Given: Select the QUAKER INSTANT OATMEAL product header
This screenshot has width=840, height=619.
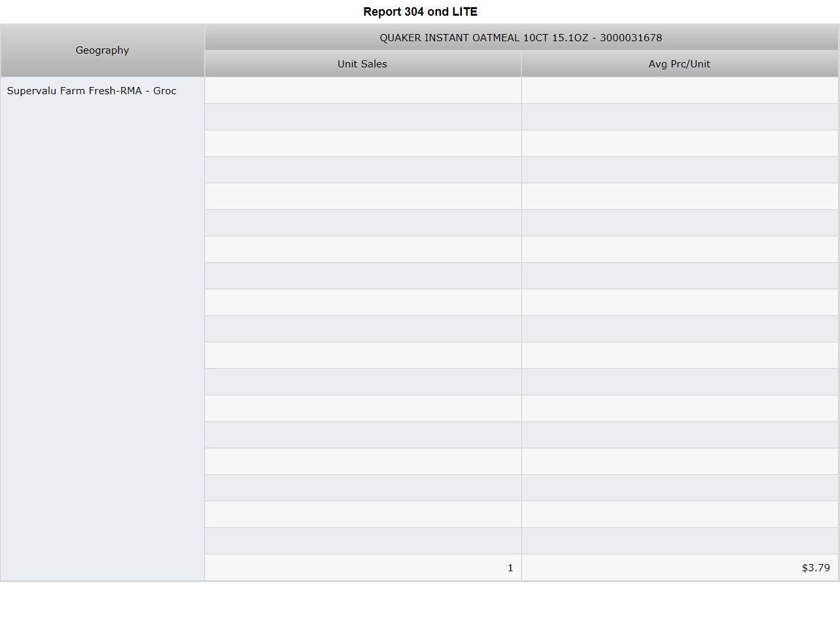Looking at the screenshot, I should (x=521, y=38).
